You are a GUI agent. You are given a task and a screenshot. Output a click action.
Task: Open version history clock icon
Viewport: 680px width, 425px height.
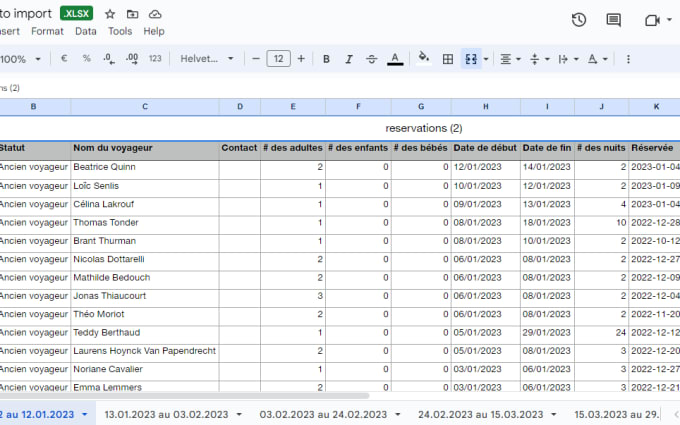(x=579, y=20)
